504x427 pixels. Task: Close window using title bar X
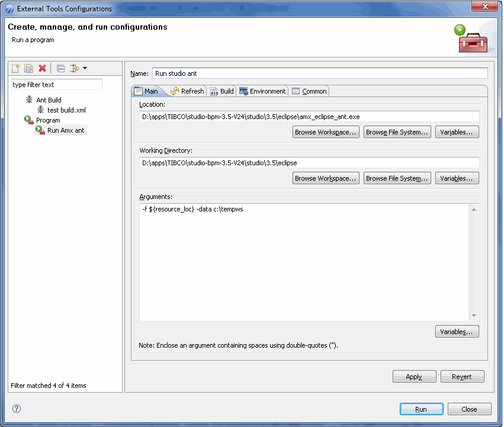(486, 7)
